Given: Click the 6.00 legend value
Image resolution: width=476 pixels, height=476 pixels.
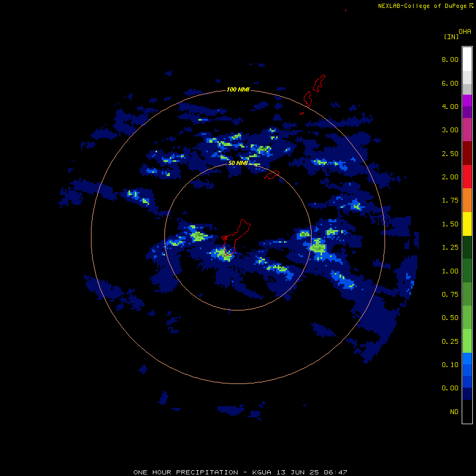Looking at the screenshot, I should point(450,83).
